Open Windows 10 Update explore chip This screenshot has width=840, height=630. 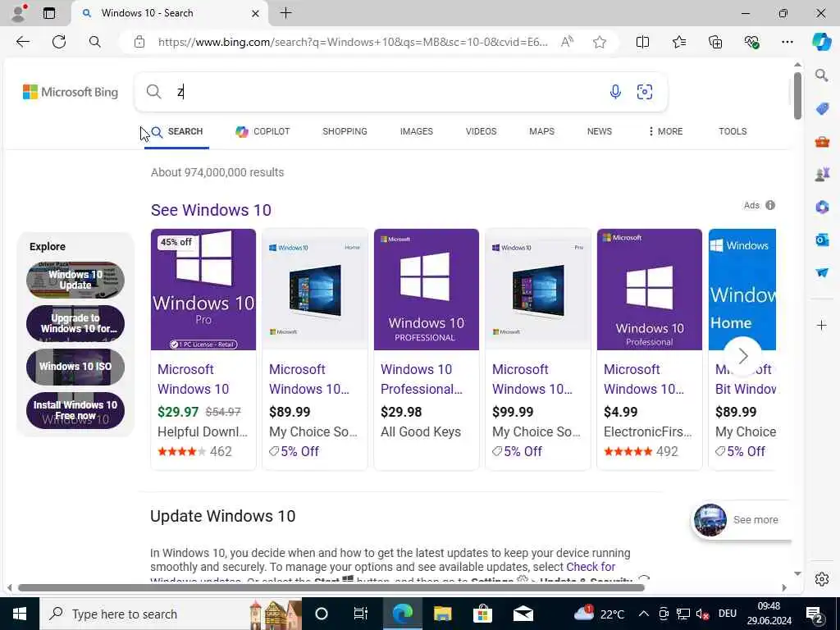(x=75, y=280)
